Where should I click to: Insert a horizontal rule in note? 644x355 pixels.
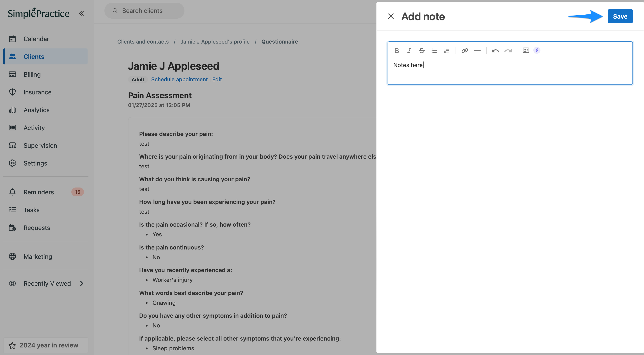pos(477,51)
